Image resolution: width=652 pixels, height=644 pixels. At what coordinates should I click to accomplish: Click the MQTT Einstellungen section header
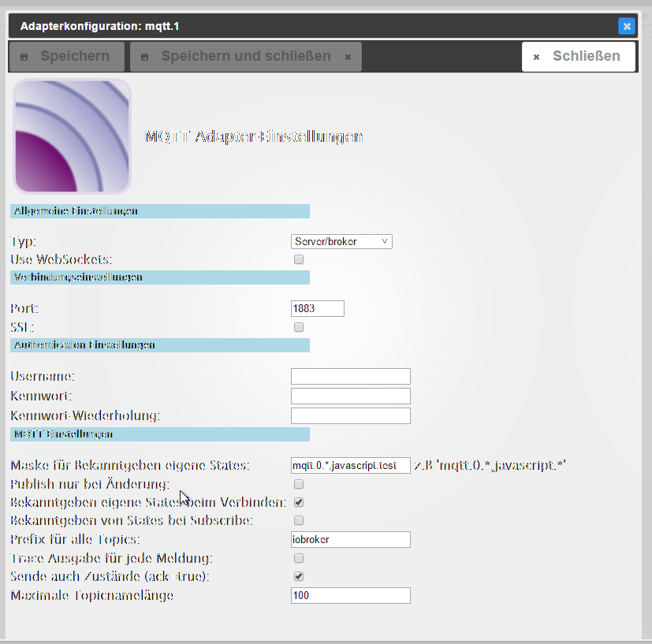[160, 434]
